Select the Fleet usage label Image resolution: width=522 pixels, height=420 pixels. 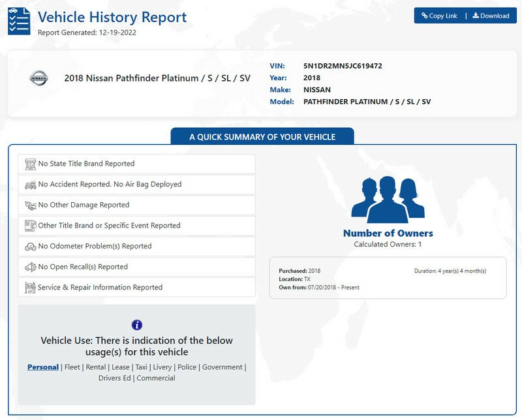point(72,367)
